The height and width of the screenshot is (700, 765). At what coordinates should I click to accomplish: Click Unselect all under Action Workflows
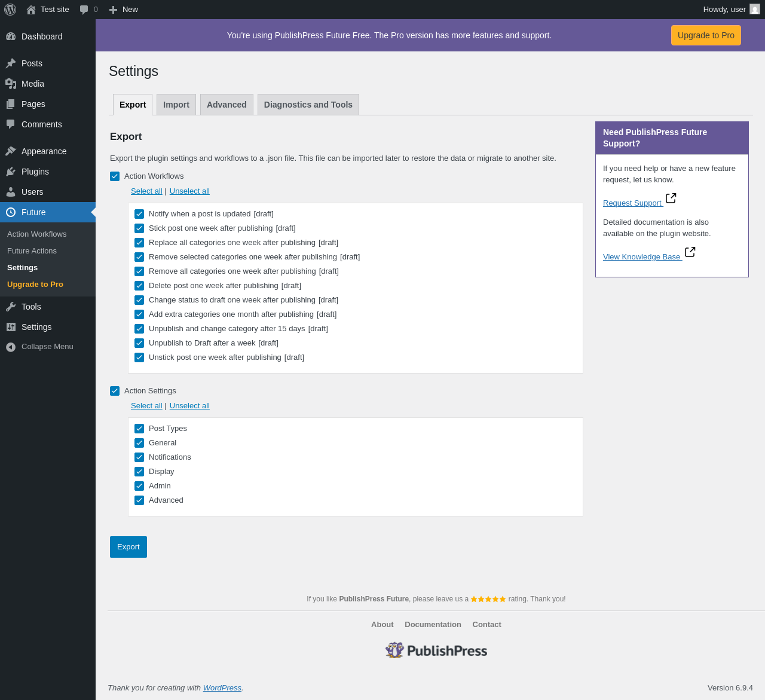(189, 191)
